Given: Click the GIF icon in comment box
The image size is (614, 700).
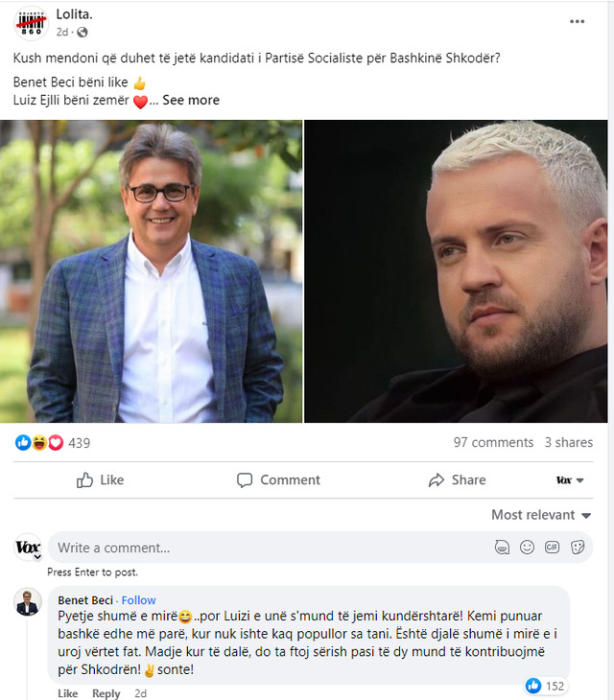Looking at the screenshot, I should [552, 548].
